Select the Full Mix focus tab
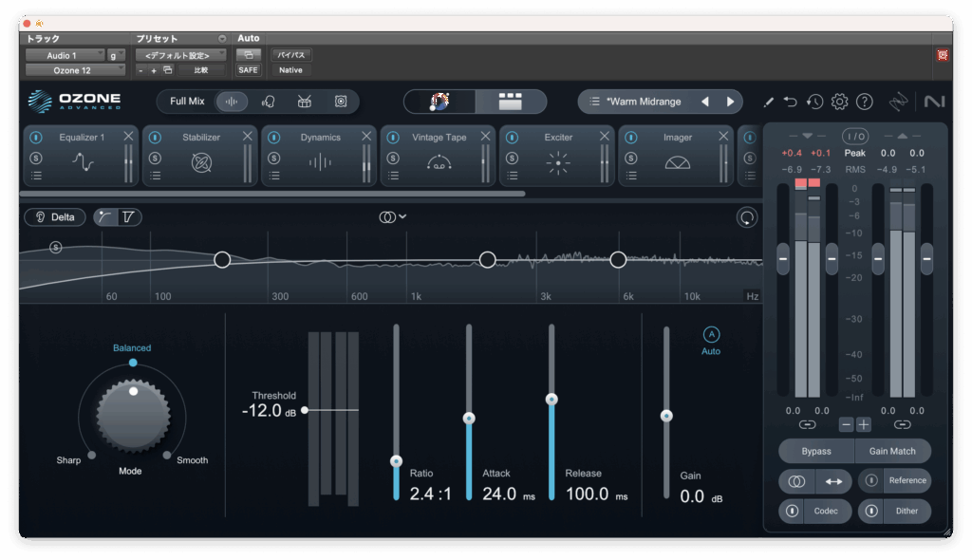The height and width of the screenshot is (560, 972). (x=187, y=102)
